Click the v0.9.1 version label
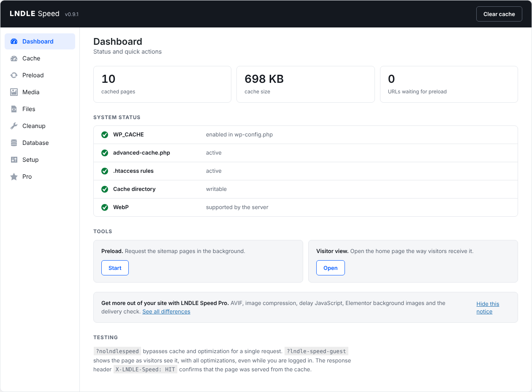Image resolution: width=532 pixels, height=392 pixels. point(72,14)
